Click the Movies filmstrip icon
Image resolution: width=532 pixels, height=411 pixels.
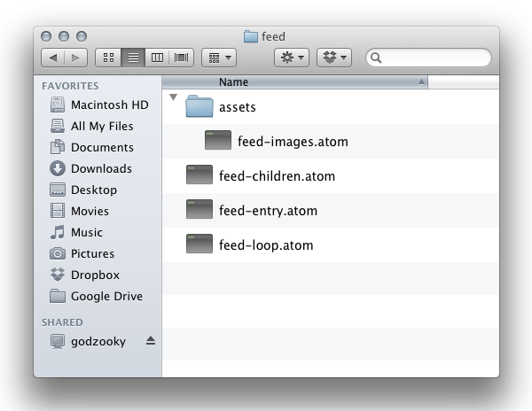click(x=58, y=211)
